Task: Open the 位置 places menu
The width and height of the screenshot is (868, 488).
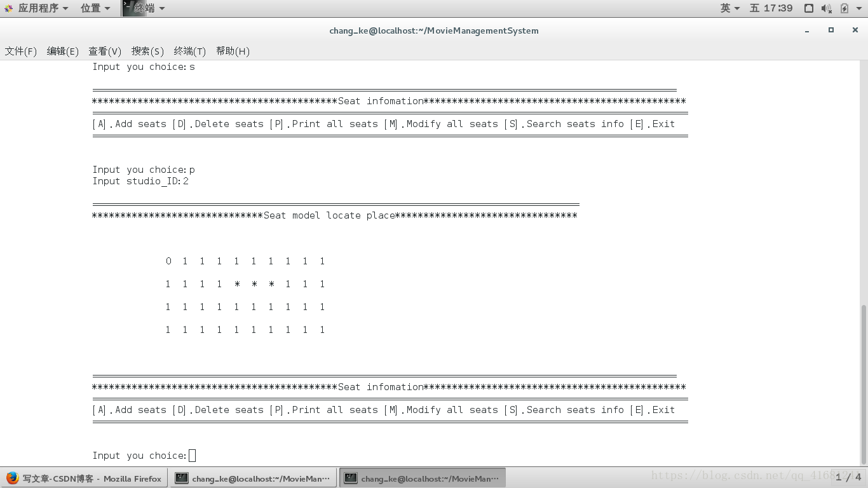Action: pos(95,8)
